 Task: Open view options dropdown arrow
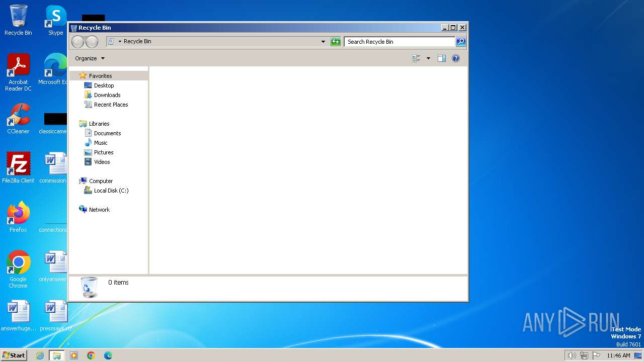(x=428, y=58)
